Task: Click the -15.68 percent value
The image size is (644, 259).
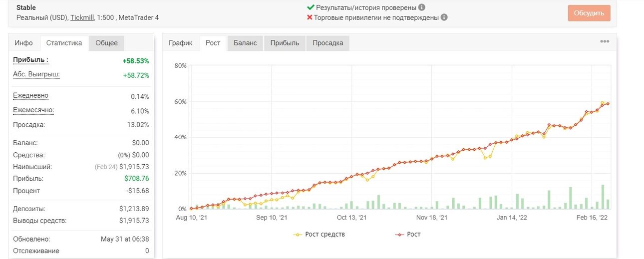Action: [139, 191]
